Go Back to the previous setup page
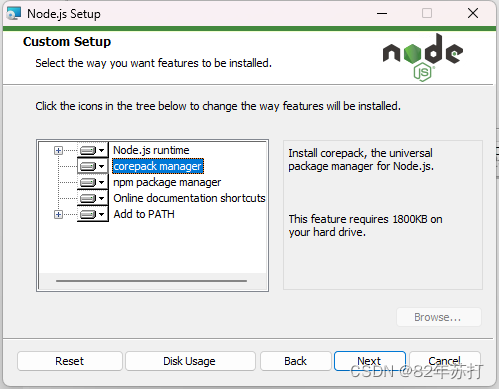 [x=296, y=361]
